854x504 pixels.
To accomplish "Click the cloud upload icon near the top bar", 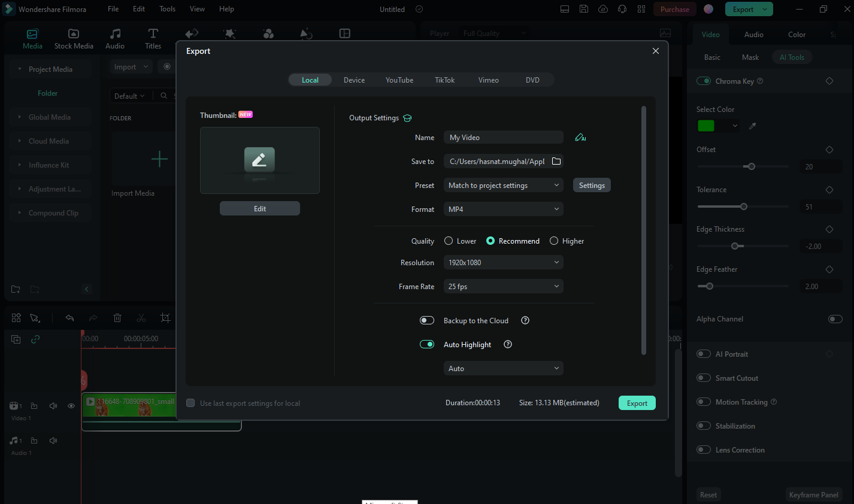I will click(x=603, y=9).
